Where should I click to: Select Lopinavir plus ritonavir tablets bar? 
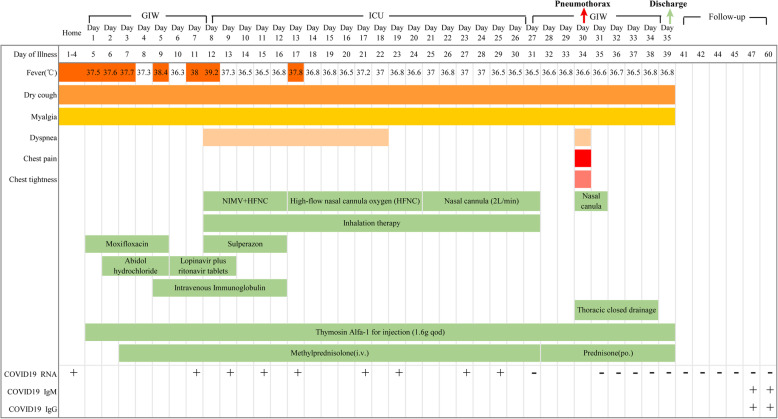(x=203, y=266)
